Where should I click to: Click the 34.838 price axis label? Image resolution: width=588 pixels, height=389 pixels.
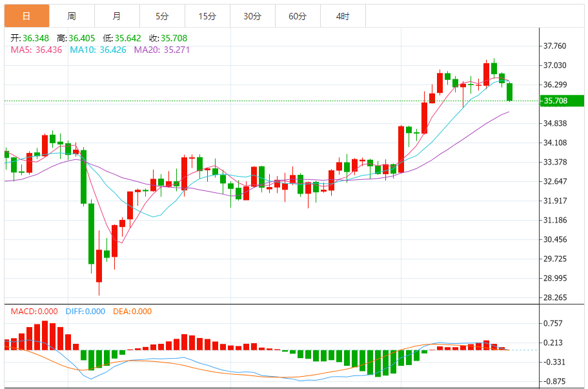[x=555, y=123]
